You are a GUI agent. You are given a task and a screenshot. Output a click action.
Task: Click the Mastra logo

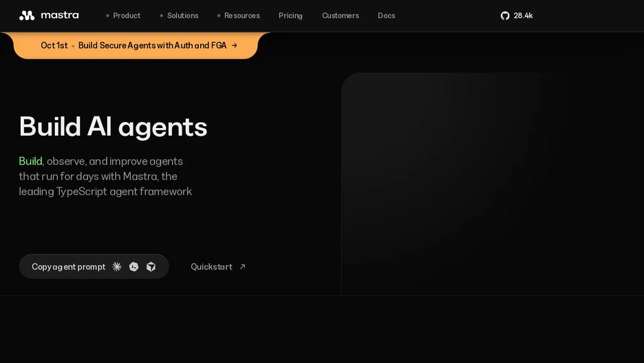[x=49, y=16]
